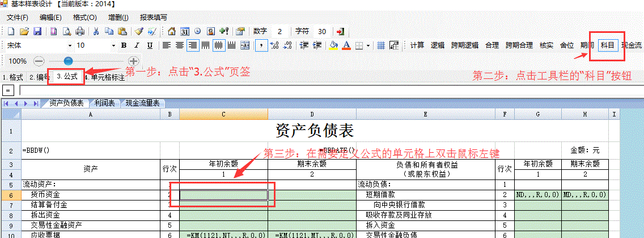Click the home house icon

[172, 31]
